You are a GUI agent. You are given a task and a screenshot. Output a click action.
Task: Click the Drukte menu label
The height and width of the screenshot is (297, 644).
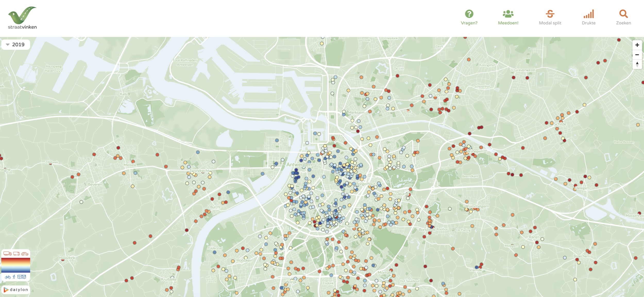[x=589, y=23]
